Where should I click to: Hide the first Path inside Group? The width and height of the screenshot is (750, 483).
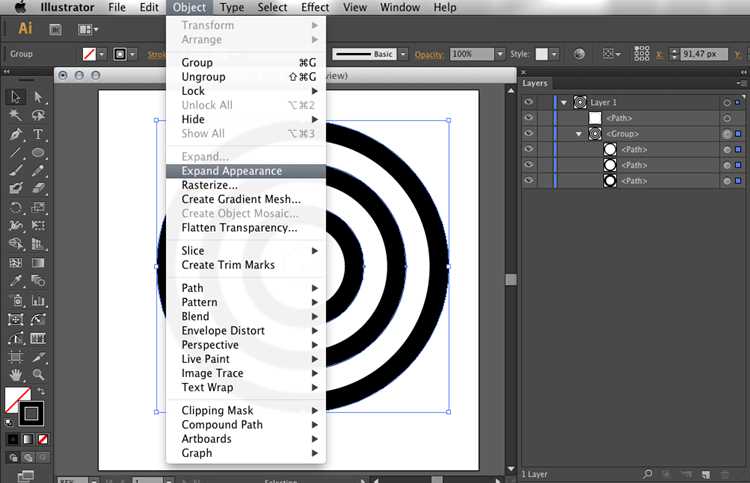[x=529, y=149]
